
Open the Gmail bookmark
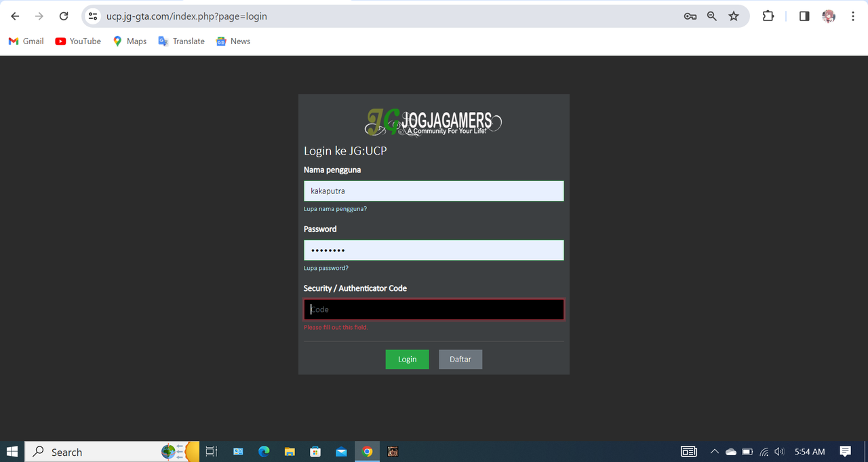26,41
